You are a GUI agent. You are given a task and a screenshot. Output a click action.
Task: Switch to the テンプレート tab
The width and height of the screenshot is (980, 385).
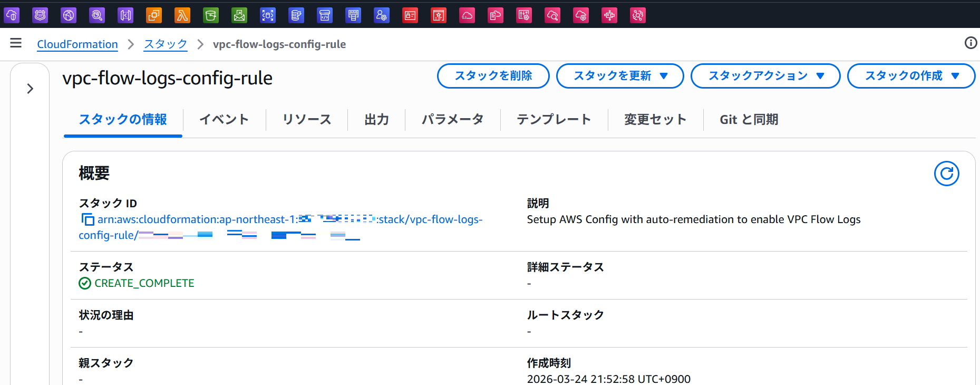click(x=554, y=120)
